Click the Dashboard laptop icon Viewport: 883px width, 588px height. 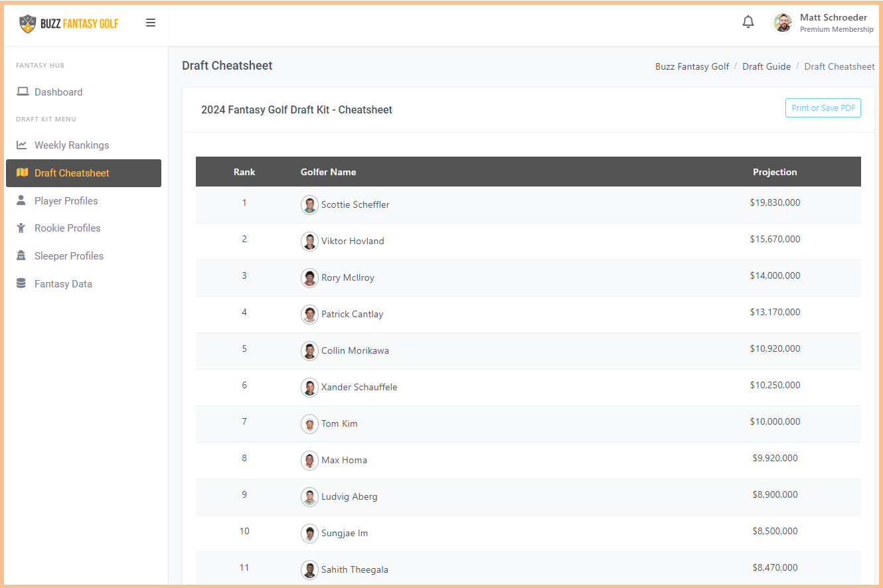23,92
